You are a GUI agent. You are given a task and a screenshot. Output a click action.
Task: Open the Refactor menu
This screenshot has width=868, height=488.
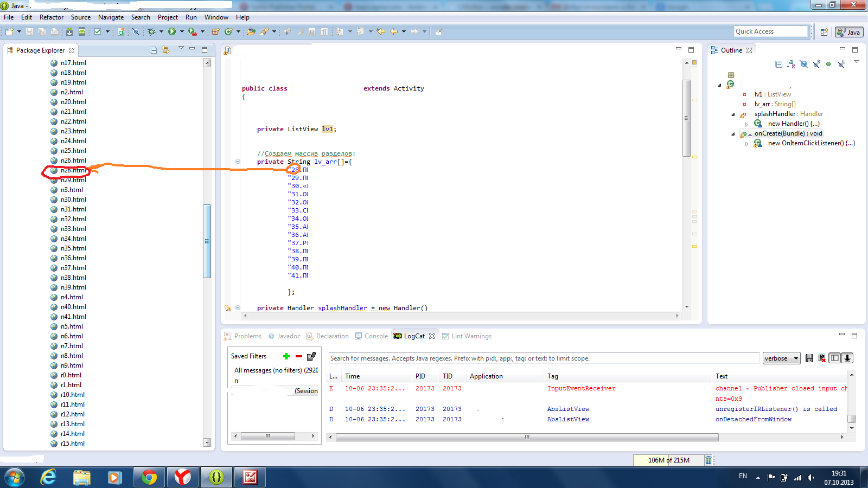pyautogui.click(x=52, y=17)
